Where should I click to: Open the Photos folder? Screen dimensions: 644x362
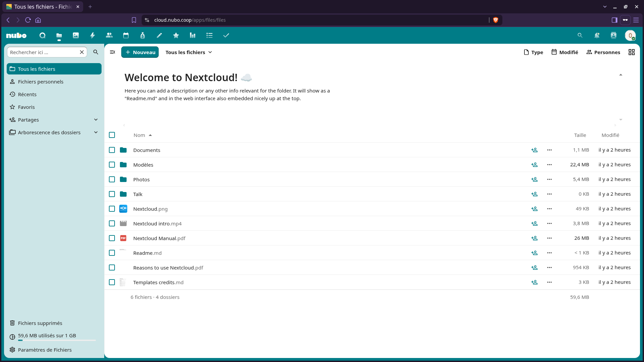[x=141, y=179]
